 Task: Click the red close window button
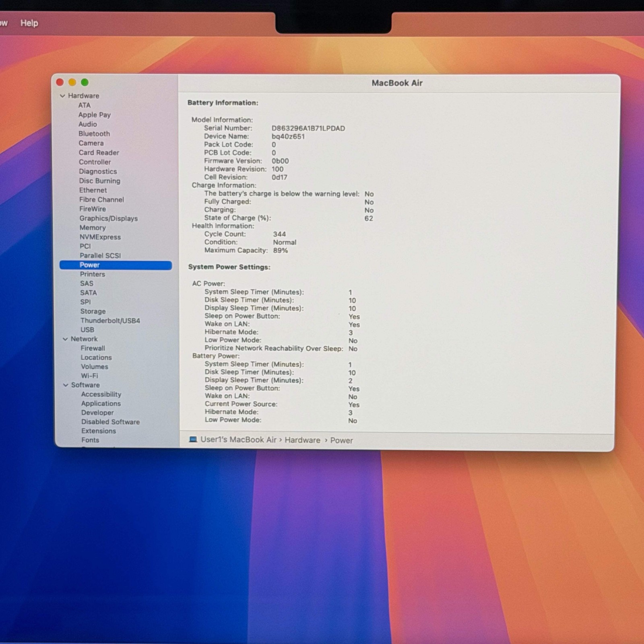pyautogui.click(x=60, y=83)
